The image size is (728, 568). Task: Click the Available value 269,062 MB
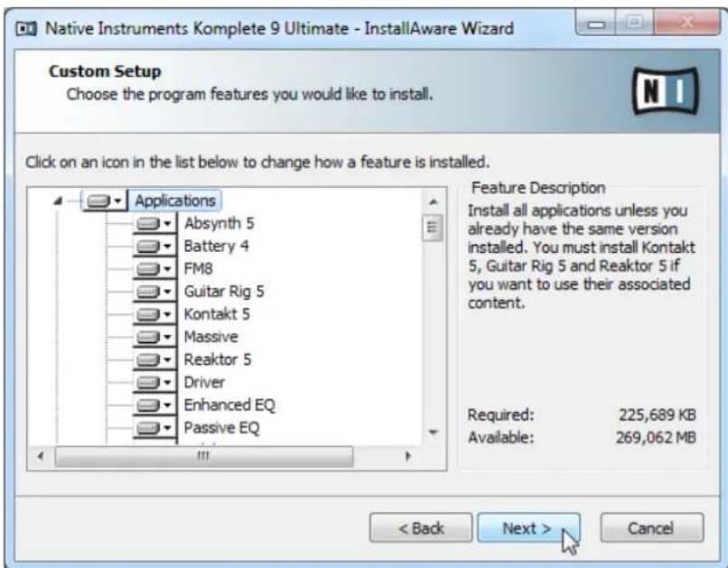(x=656, y=437)
